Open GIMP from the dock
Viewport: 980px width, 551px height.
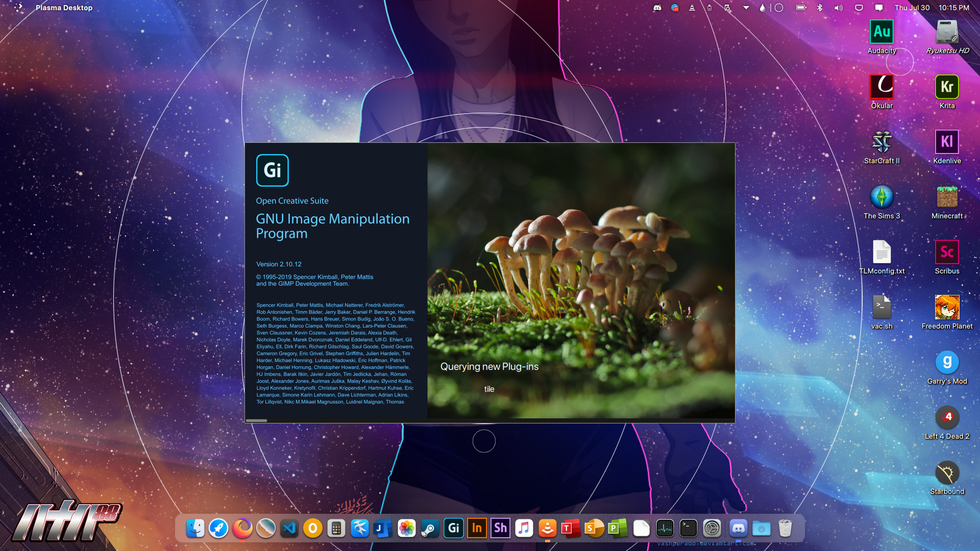pyautogui.click(x=453, y=529)
